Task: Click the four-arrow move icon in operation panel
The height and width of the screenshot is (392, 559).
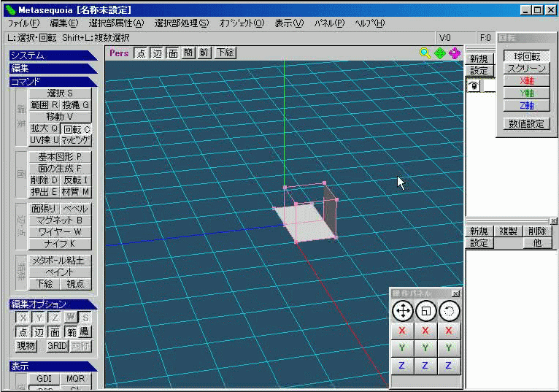Action: pos(403,311)
